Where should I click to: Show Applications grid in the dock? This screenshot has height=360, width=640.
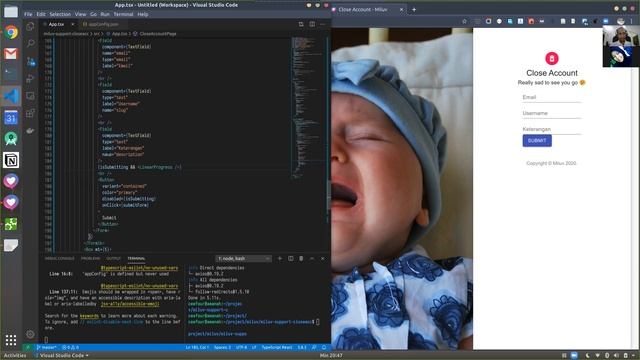pos(11,340)
